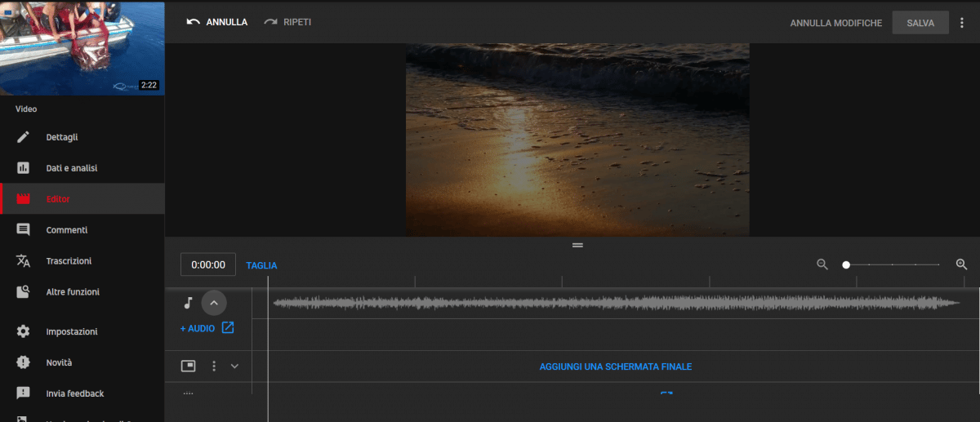Open audio library external link icon
The height and width of the screenshot is (422, 980).
point(228,328)
